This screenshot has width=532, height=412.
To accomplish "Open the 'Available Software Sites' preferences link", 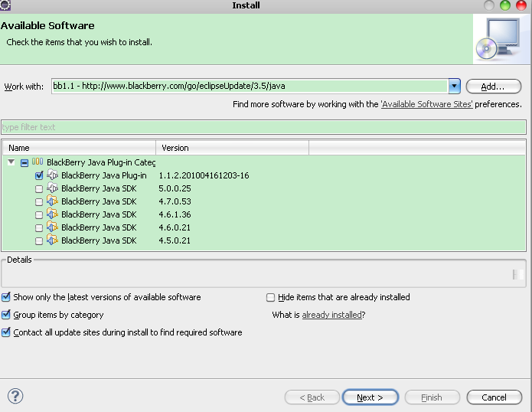I will pos(427,104).
